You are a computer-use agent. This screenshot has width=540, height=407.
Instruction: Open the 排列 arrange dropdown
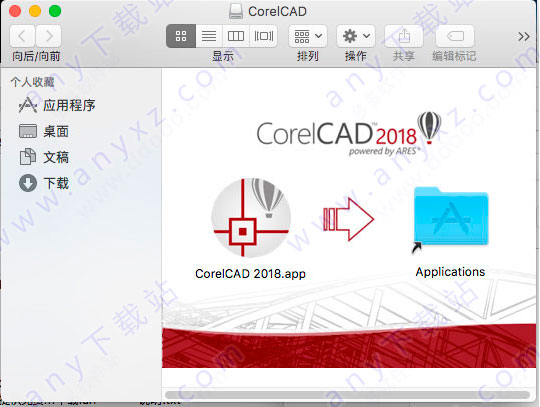pos(308,36)
